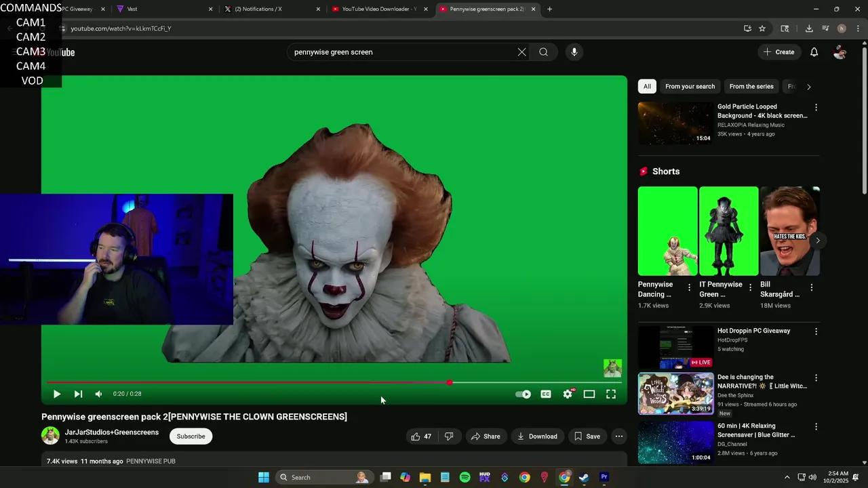Image resolution: width=868 pixels, height=488 pixels.
Task: Like the video thumbs up
Action: (x=421, y=436)
